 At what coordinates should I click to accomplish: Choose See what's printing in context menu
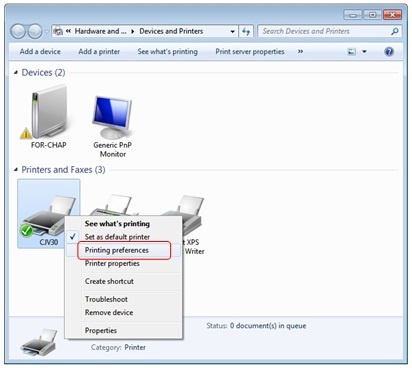[124, 224]
